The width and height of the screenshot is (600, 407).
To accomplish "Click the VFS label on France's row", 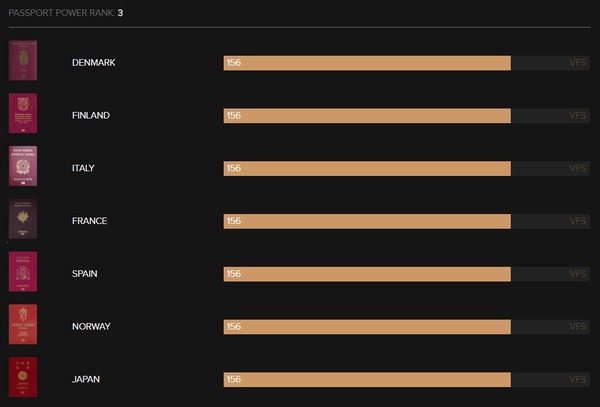I will (x=577, y=221).
